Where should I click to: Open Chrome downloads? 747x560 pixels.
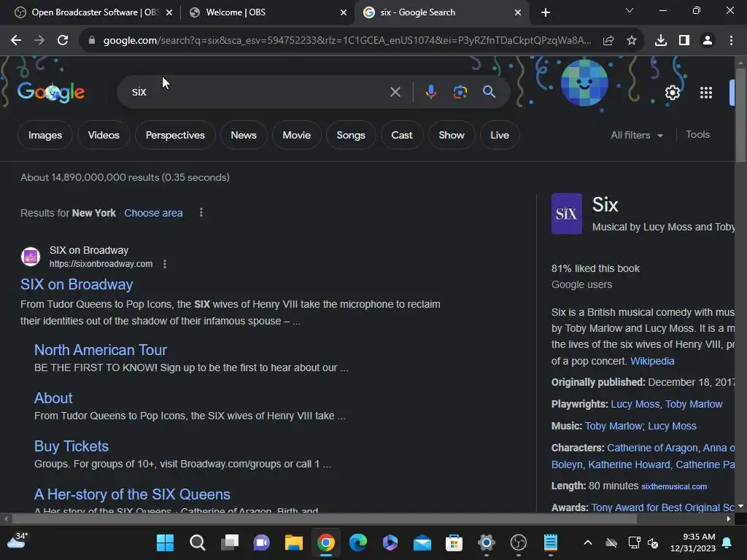660,41
